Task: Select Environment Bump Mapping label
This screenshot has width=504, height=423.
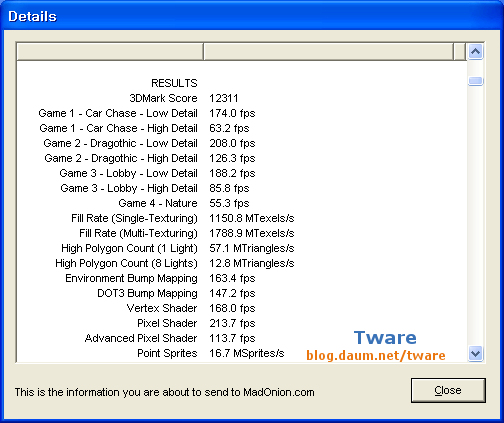Action: pos(131,278)
